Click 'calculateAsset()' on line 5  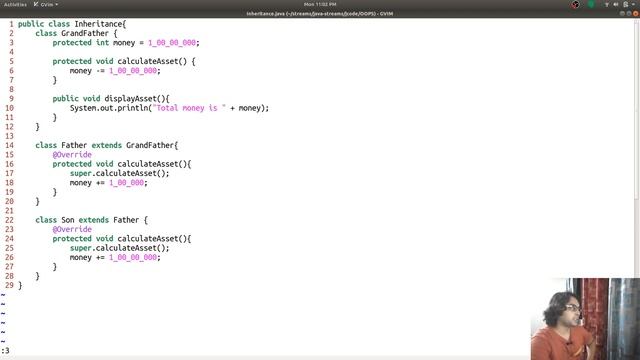[x=152, y=61]
